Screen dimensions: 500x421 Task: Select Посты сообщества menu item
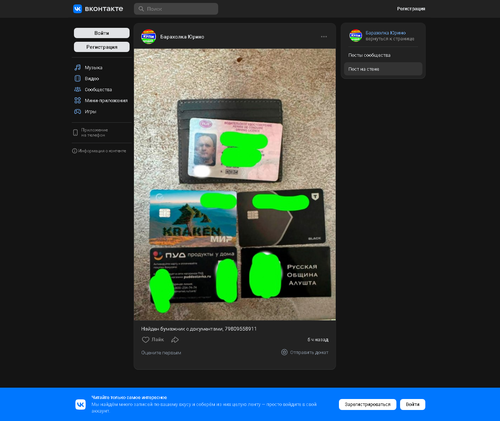tap(383, 55)
